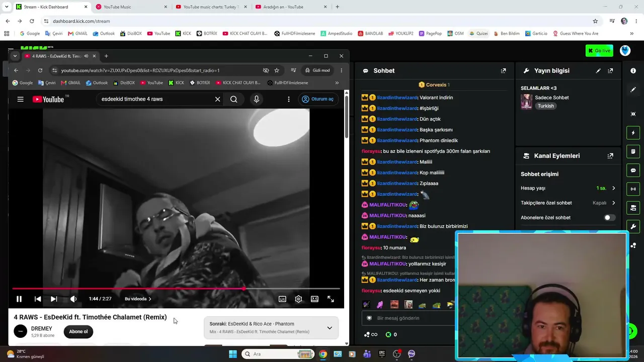Click pencil edit icon in Kick sidebar

[x=633, y=89]
